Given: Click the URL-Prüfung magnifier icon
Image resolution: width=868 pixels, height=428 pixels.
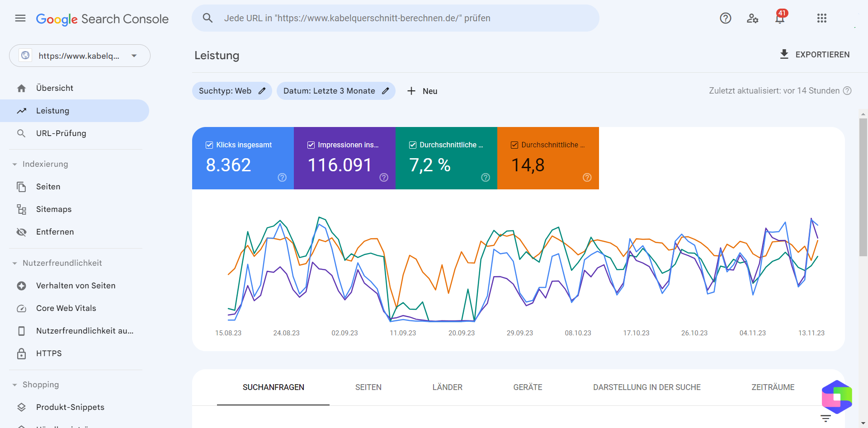Looking at the screenshot, I should 21,133.
